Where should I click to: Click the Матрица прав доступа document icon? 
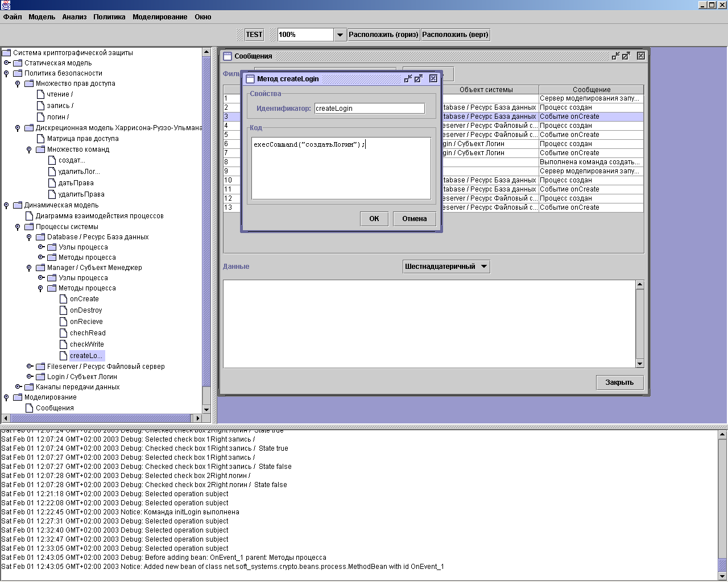(40, 139)
